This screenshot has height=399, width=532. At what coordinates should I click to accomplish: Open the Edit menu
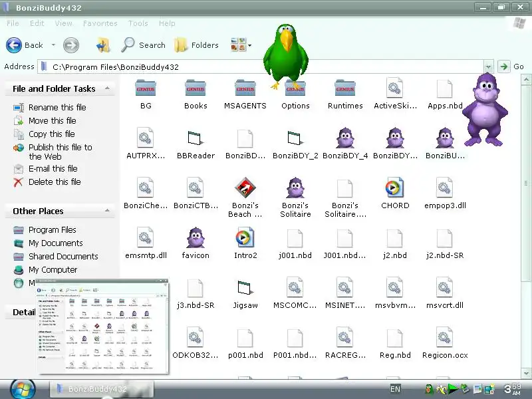click(x=37, y=23)
